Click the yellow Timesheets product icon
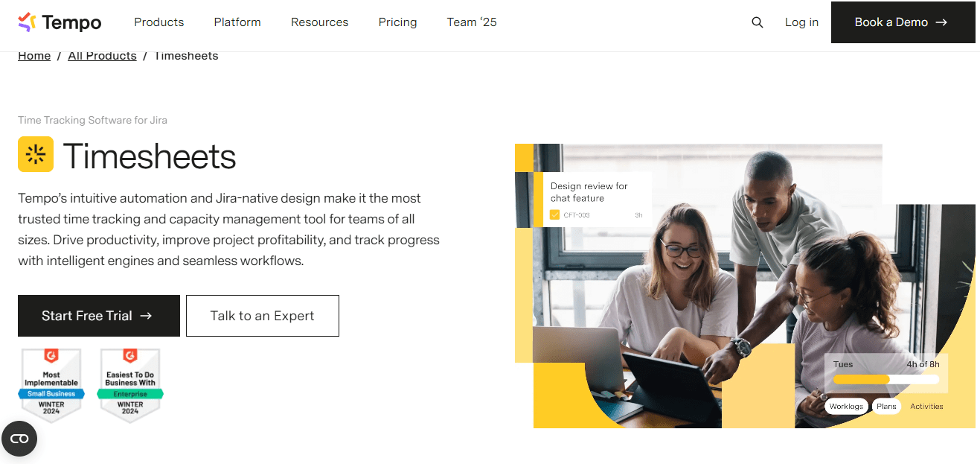 [36, 154]
